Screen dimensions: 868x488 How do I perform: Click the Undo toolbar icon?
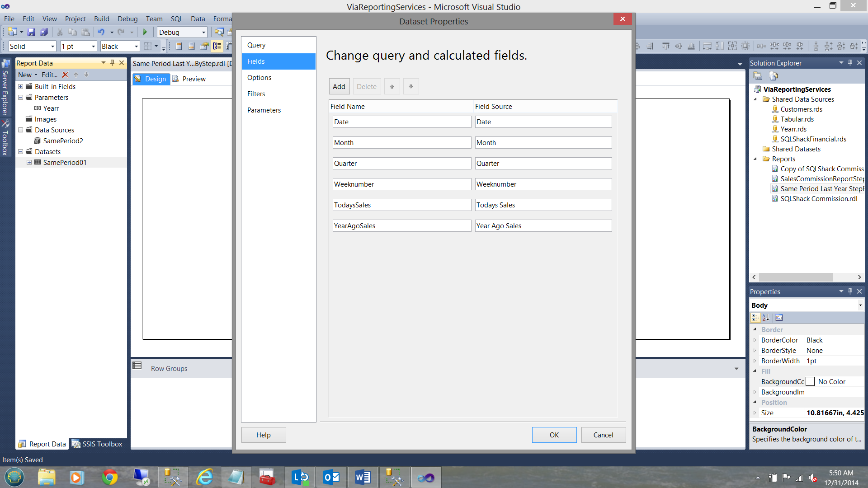click(101, 32)
